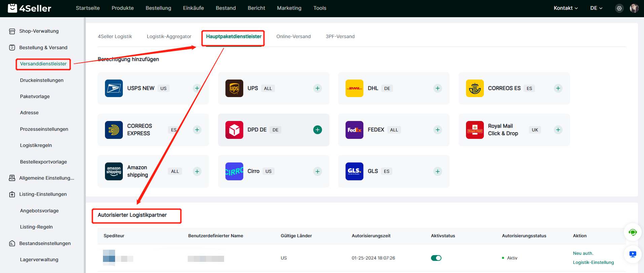Open green live chat support icon
Image resolution: width=644 pixels, height=273 pixels.
(633, 232)
